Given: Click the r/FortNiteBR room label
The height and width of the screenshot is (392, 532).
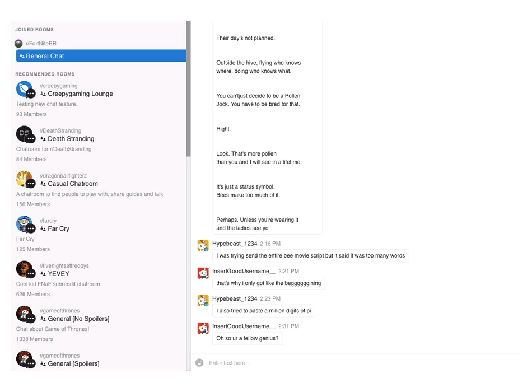Looking at the screenshot, I should point(41,44).
